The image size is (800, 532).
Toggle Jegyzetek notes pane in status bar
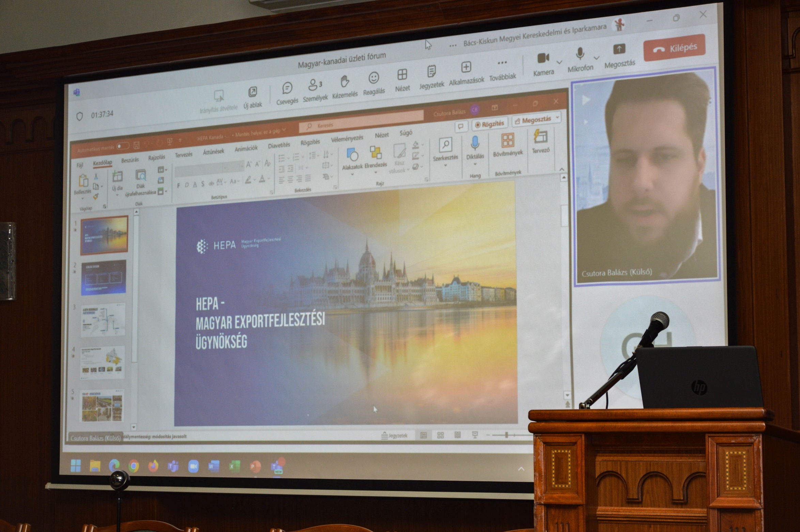click(x=394, y=435)
